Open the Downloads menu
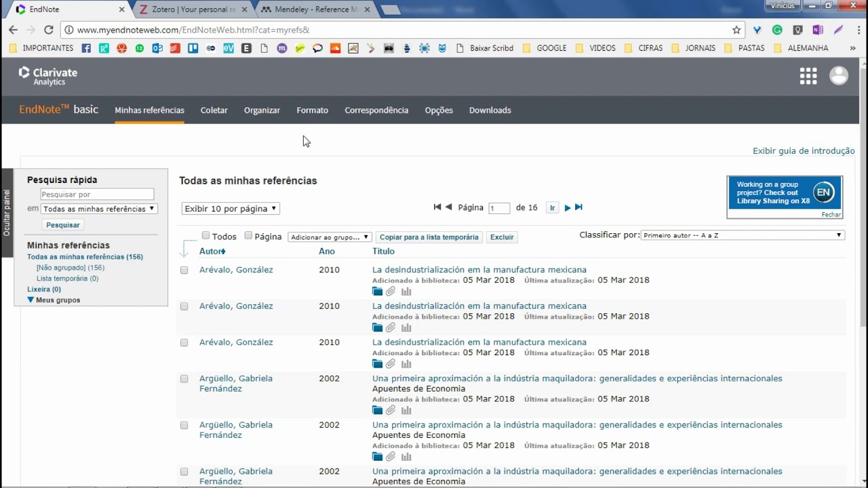 tap(490, 110)
